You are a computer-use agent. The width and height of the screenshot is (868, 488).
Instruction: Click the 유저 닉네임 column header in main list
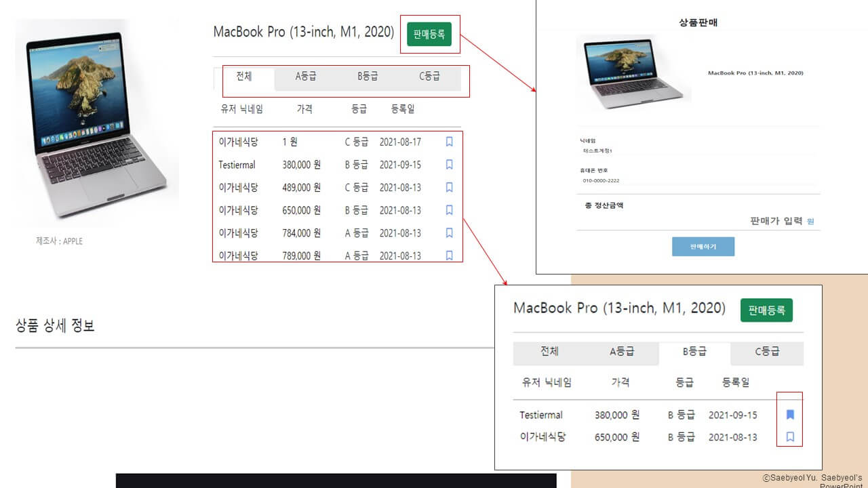click(241, 109)
